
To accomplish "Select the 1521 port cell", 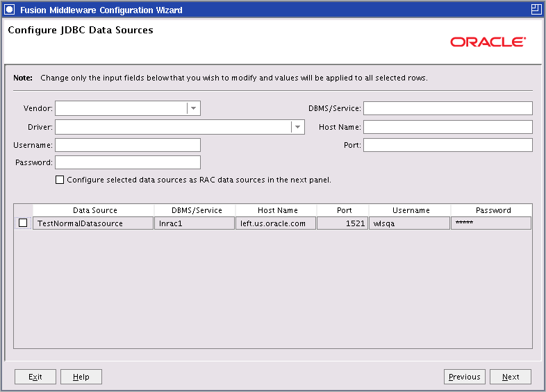I will 342,223.
